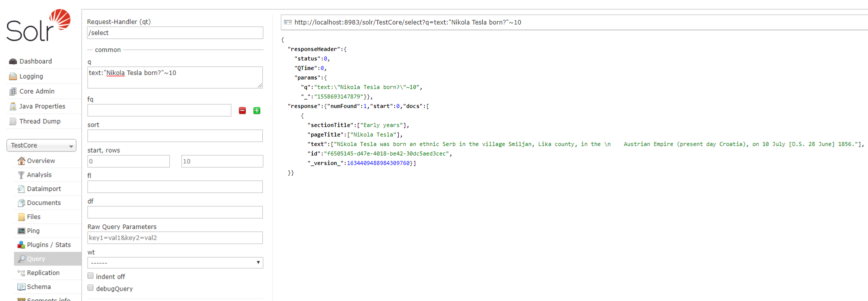Click the rows field showing 10
Viewport: 868px width, 301px height.
click(x=222, y=161)
